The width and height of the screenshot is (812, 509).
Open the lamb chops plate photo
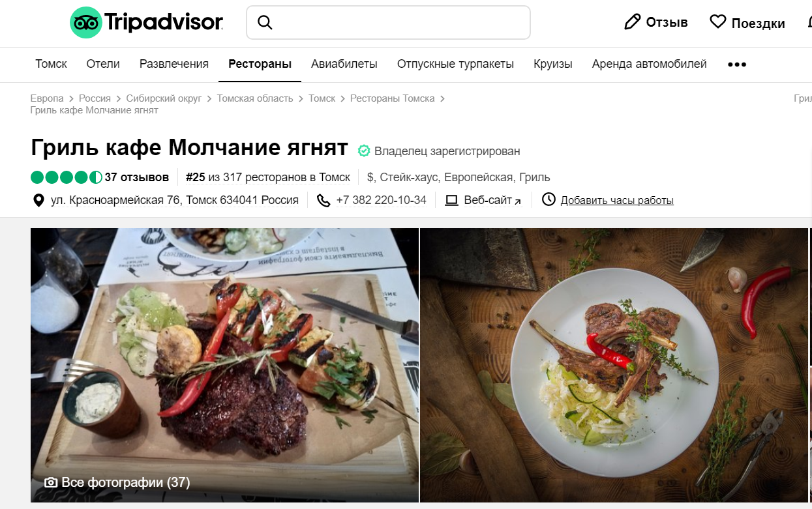pos(614,365)
